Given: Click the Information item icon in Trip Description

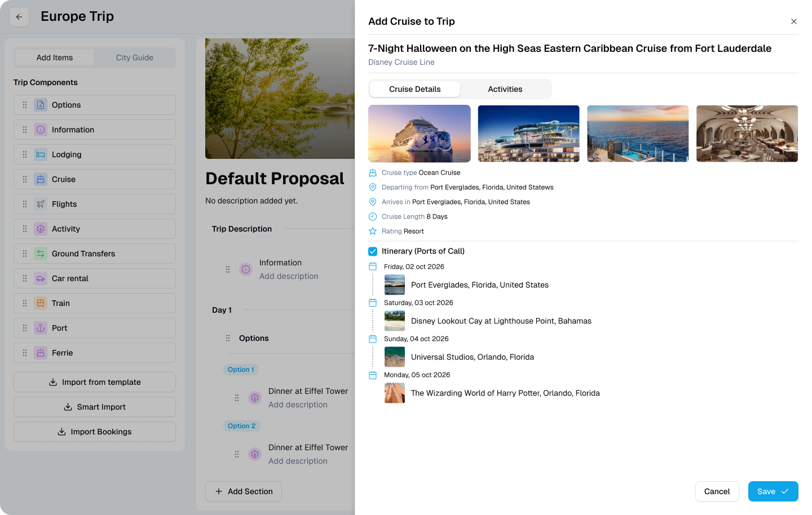Looking at the screenshot, I should (x=246, y=269).
